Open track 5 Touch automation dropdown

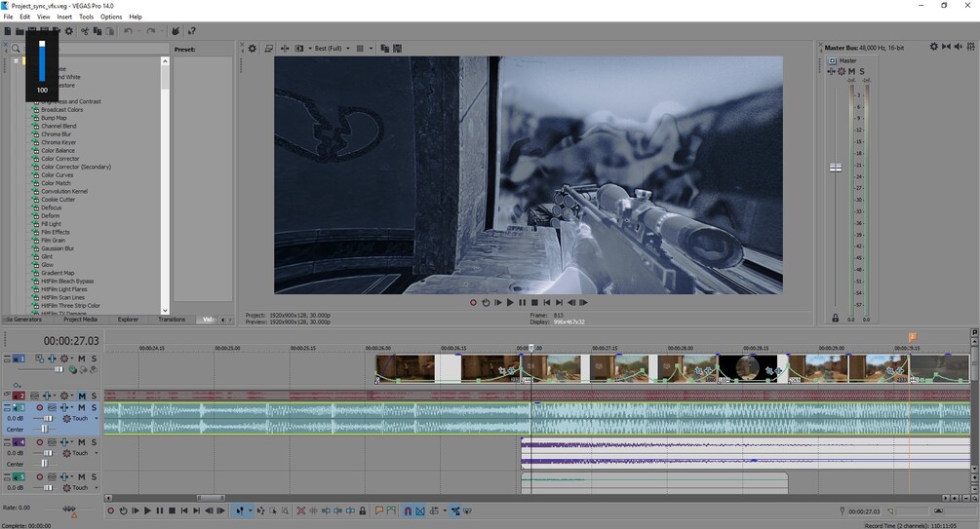(x=97, y=488)
